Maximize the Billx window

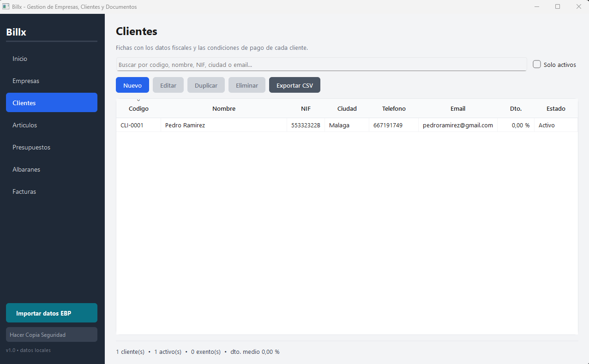[558, 6]
